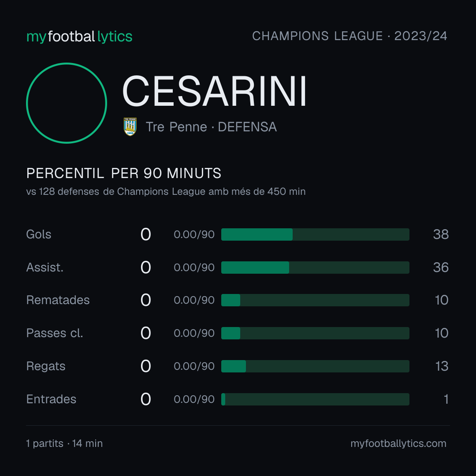
Task: Click the Percentil per 90 minuts heading
Action: coord(124,173)
